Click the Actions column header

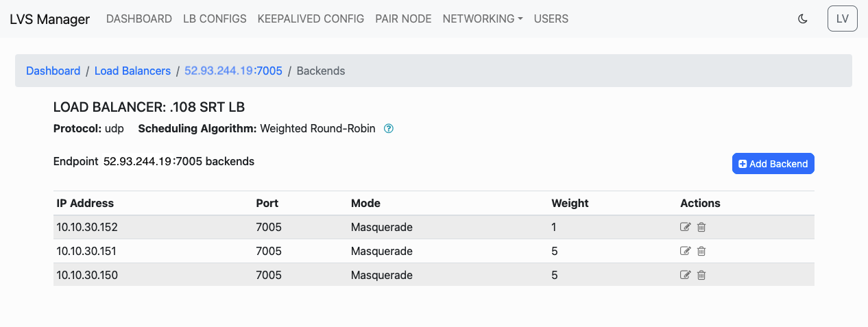tap(700, 203)
